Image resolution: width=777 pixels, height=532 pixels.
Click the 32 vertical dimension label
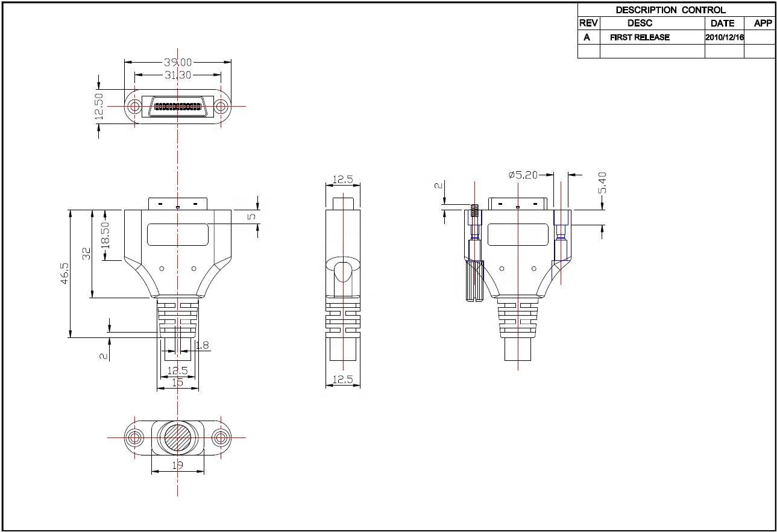click(x=86, y=253)
